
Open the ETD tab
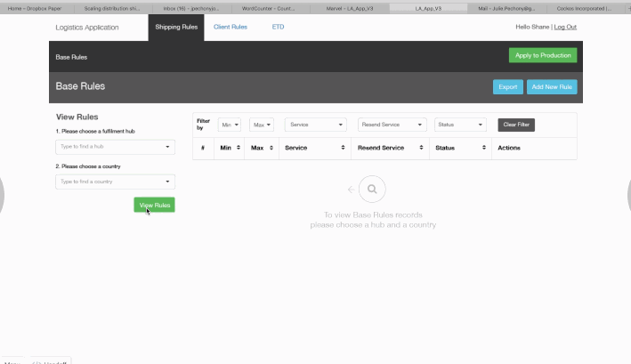pos(278,27)
